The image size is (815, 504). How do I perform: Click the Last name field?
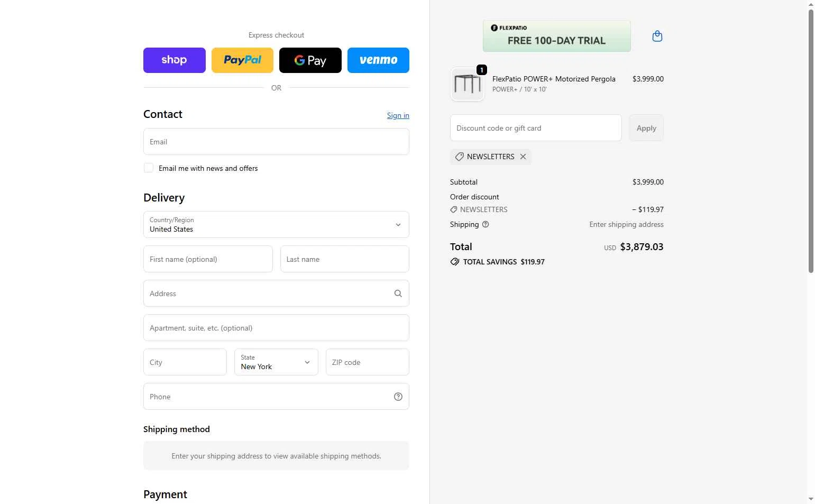tap(345, 259)
